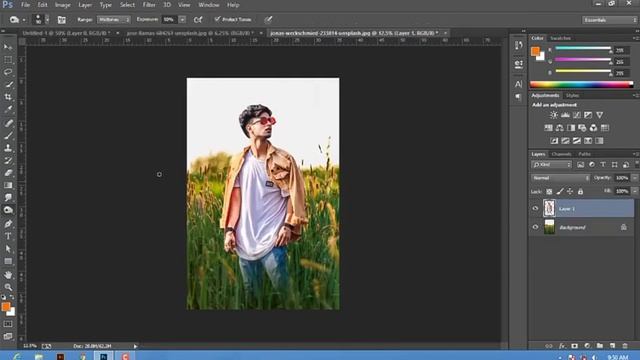Select the History Brush tool
The height and width of the screenshot is (360, 640).
point(8,160)
